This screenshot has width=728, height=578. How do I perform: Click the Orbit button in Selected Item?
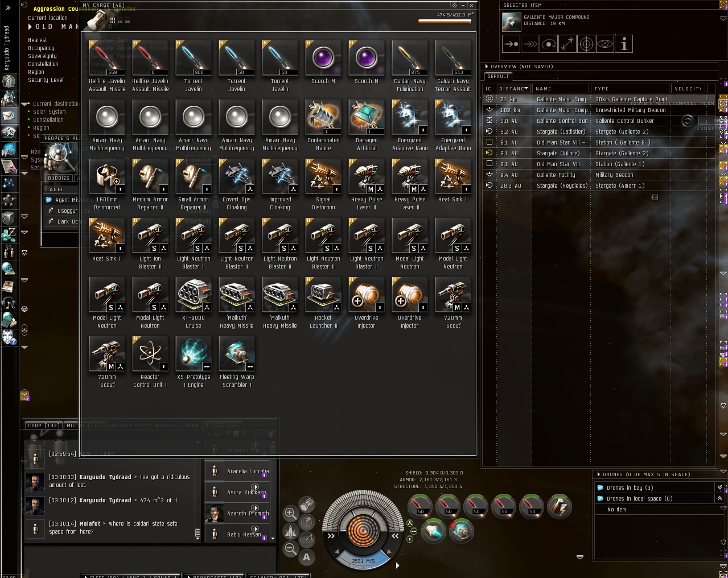549,44
